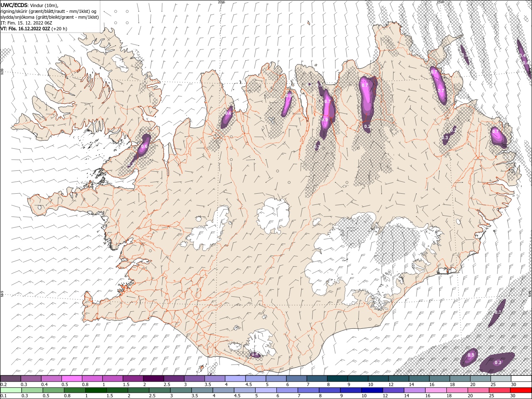Click the 'UWC/ECDS: Vindur (10m)' title text
The image size is (532, 399).
(30, 5)
